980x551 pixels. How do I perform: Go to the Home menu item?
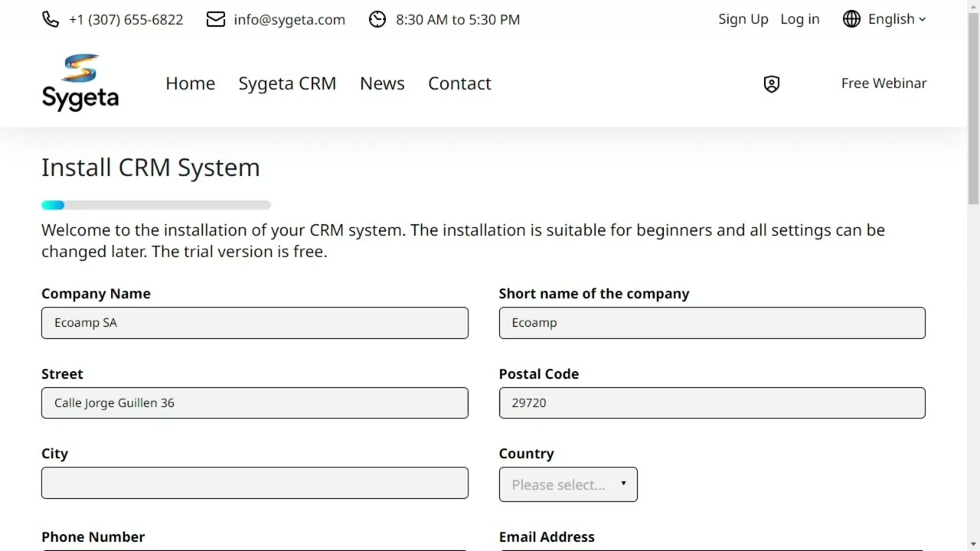[x=190, y=83]
